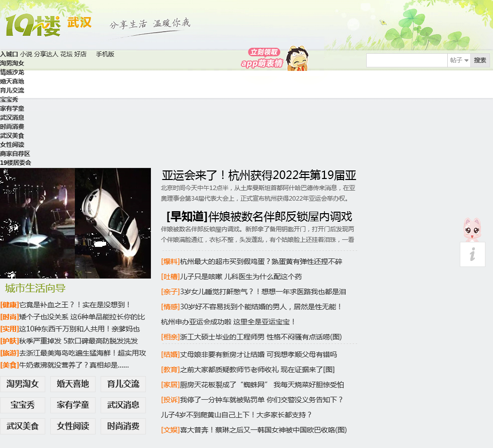Viewport: 493px width, 448px height.
Task: Click the 城市生活向导 section heading
Action: tap(35, 288)
